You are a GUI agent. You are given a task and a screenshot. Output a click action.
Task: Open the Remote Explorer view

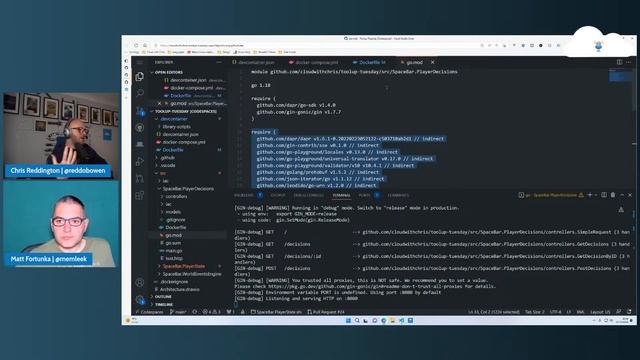coord(140,144)
